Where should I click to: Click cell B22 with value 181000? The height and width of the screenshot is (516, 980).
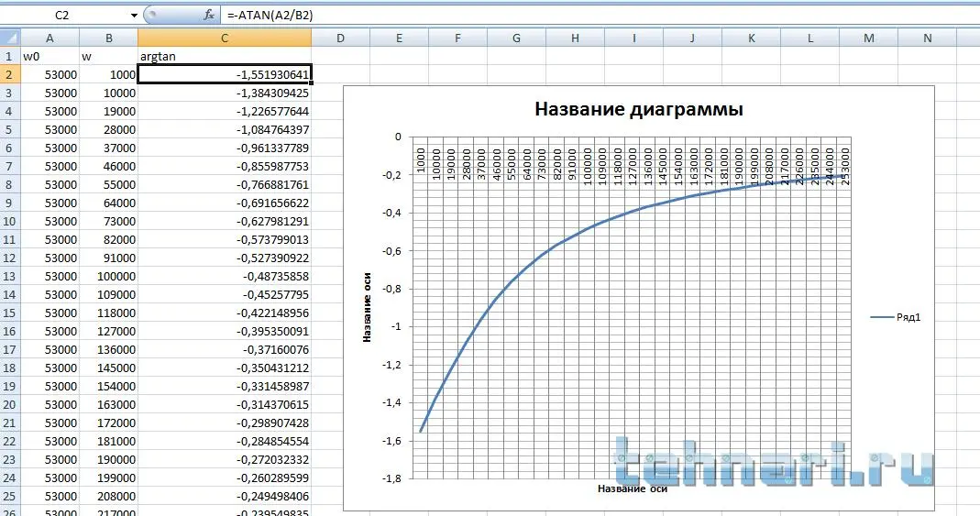pos(109,441)
